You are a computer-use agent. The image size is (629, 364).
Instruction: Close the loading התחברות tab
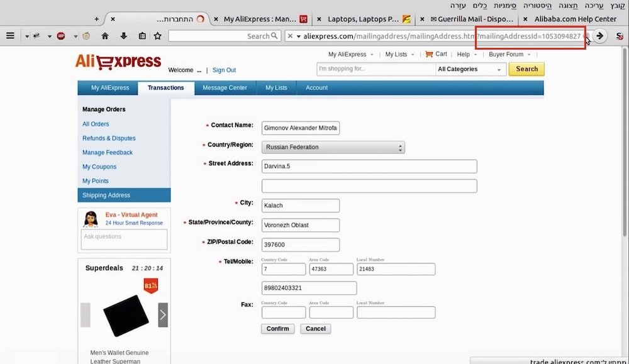tap(113, 19)
